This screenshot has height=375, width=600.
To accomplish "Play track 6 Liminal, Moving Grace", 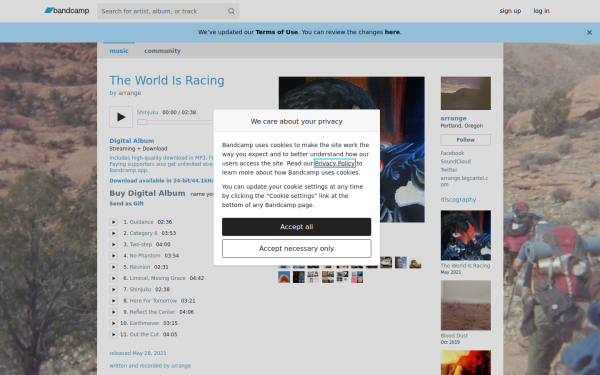I will pos(113,278).
